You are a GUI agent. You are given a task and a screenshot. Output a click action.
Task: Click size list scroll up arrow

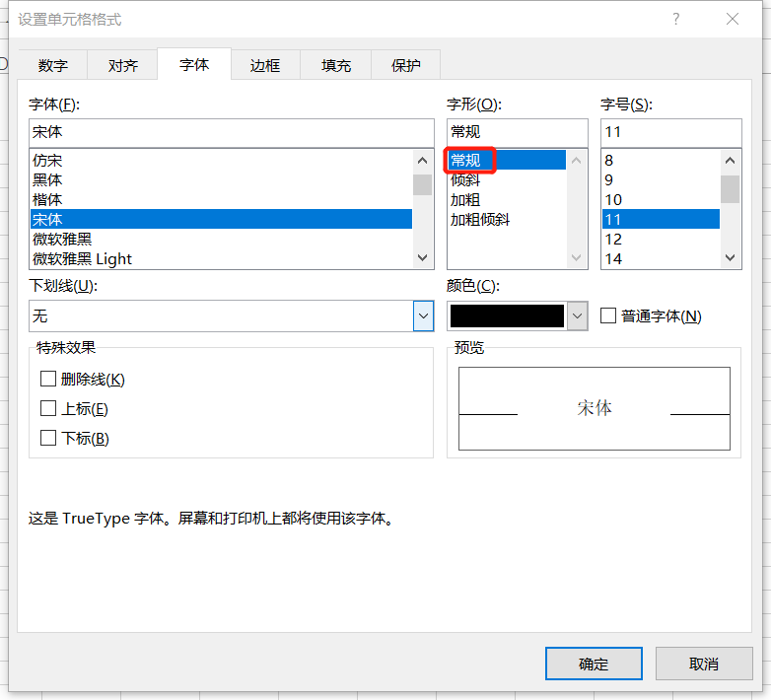[x=731, y=161]
